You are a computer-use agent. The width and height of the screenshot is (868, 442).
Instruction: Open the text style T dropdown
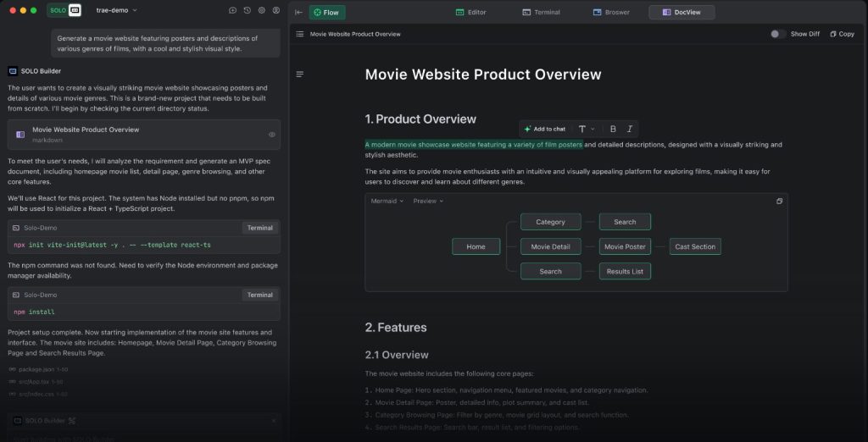587,129
